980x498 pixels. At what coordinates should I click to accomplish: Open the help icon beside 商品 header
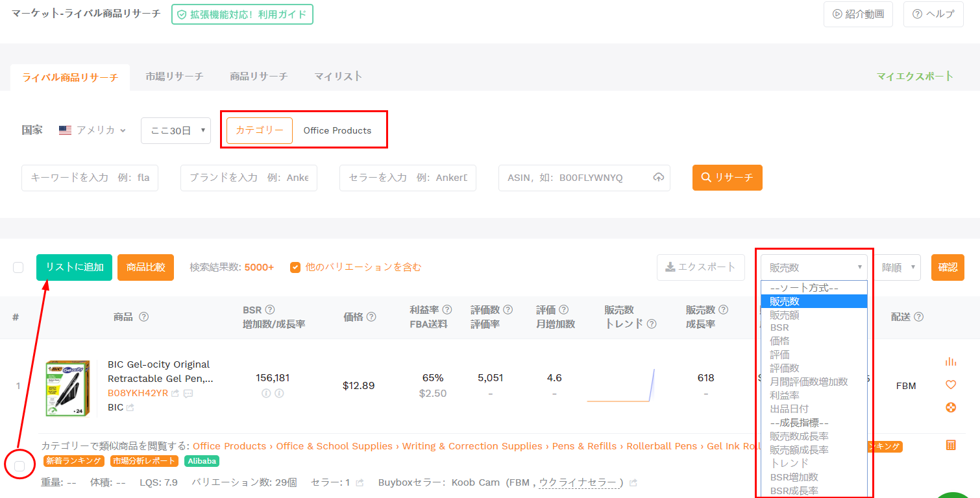pyautogui.click(x=144, y=317)
